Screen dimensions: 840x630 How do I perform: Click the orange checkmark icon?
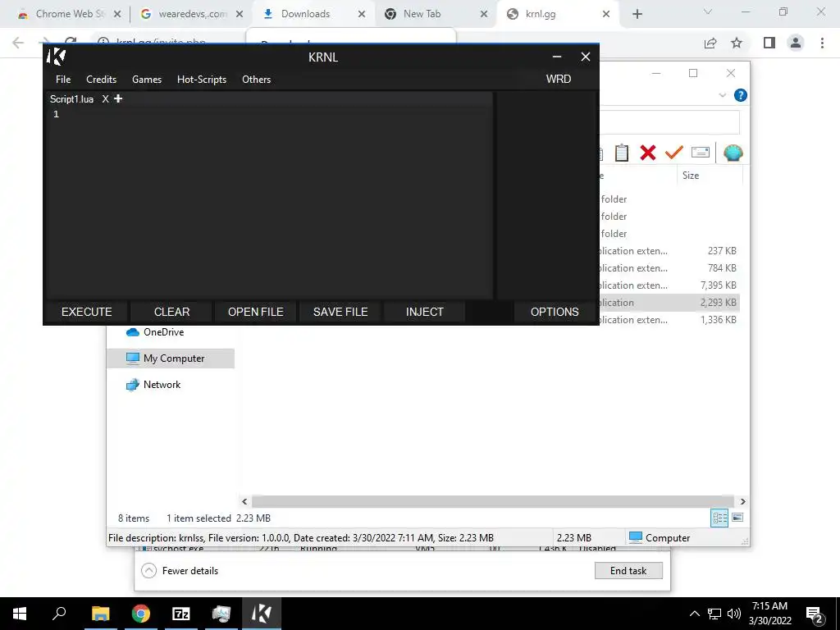[674, 153]
